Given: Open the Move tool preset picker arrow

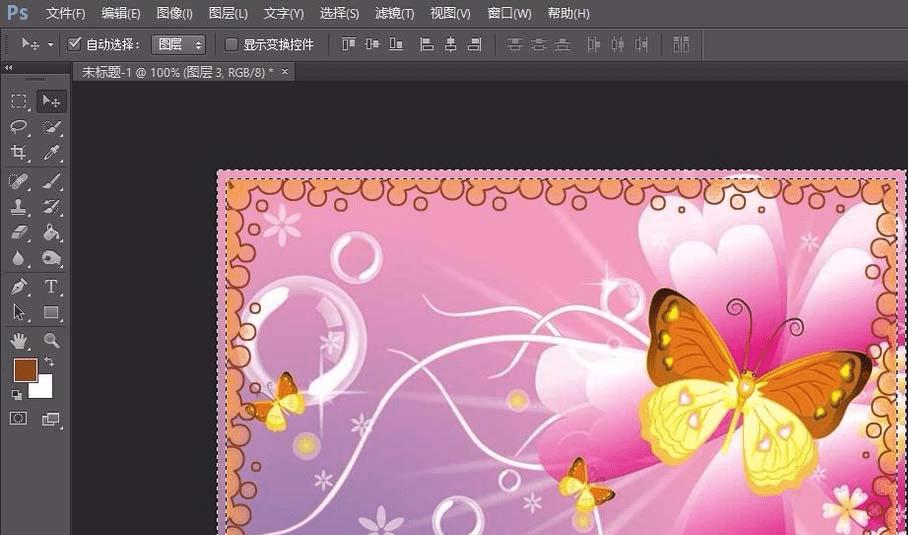Looking at the screenshot, I should (51, 45).
